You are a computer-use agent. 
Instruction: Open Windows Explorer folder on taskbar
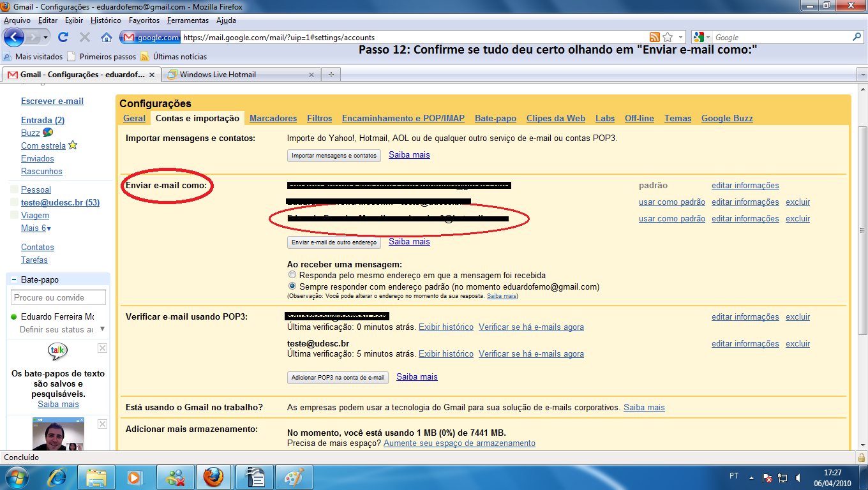tap(96, 477)
